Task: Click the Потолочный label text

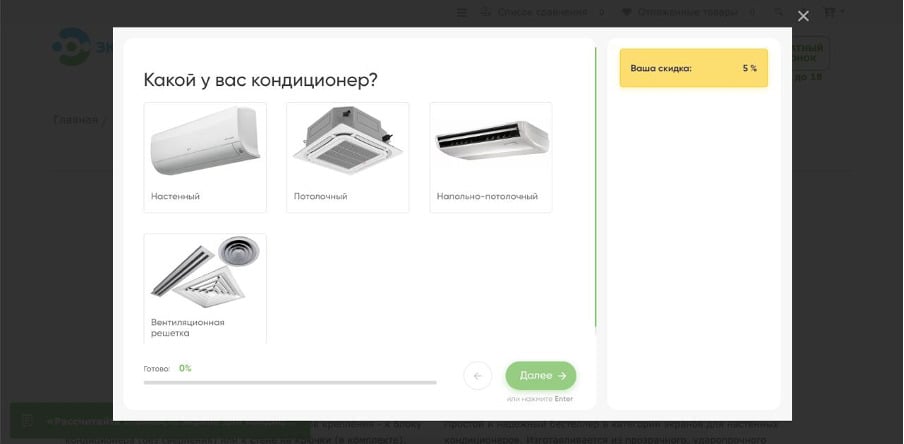Action: pyautogui.click(x=321, y=197)
